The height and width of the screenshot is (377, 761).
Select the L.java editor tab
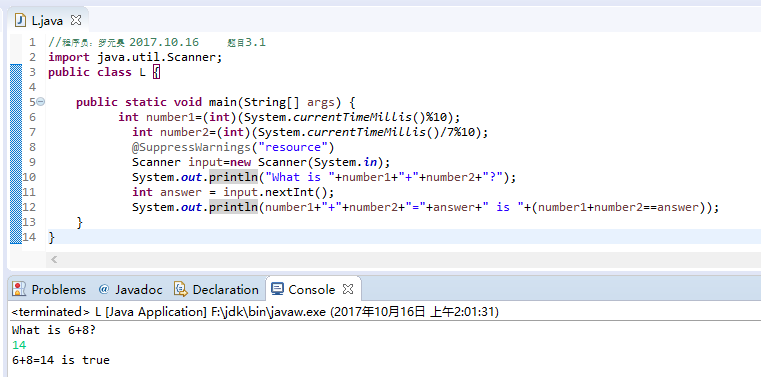click(47, 20)
